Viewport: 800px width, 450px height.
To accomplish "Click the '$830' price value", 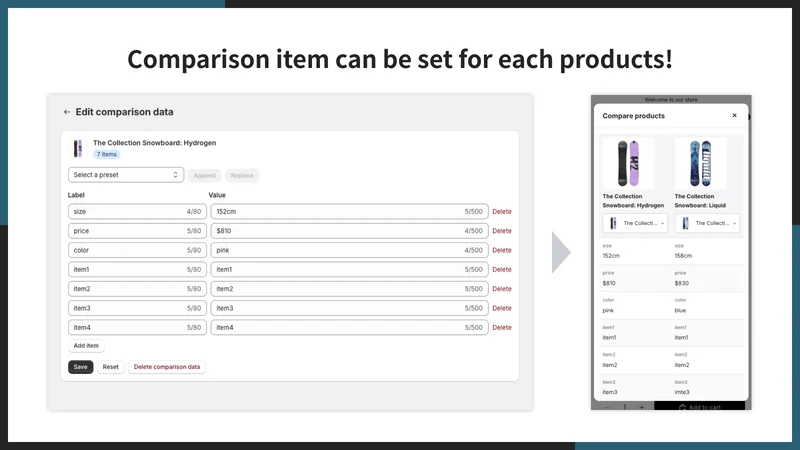I will (682, 283).
